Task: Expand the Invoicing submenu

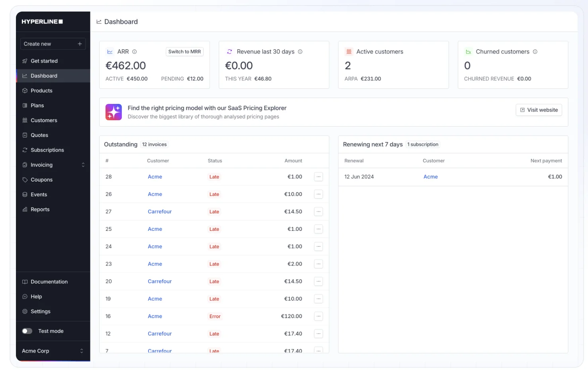Action: (53, 165)
